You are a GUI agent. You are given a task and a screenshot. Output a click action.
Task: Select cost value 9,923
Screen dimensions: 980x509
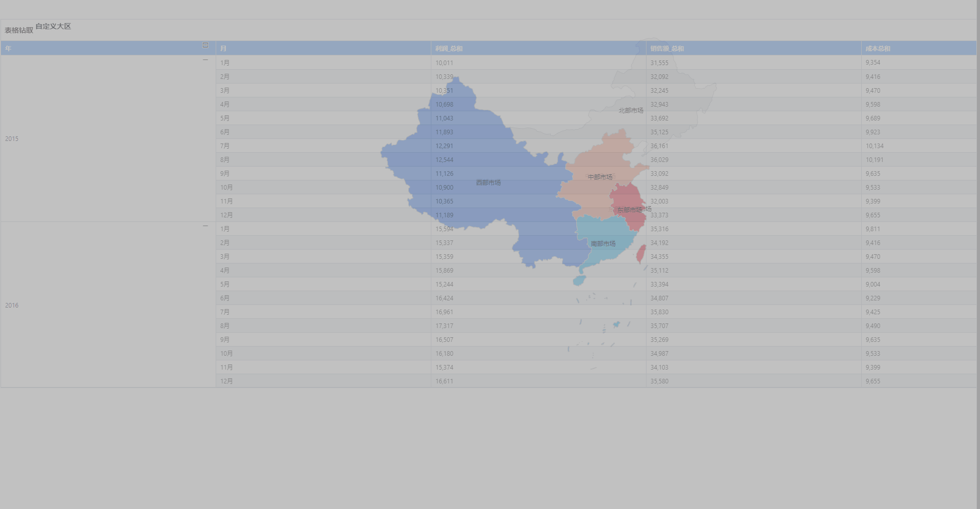tap(873, 132)
